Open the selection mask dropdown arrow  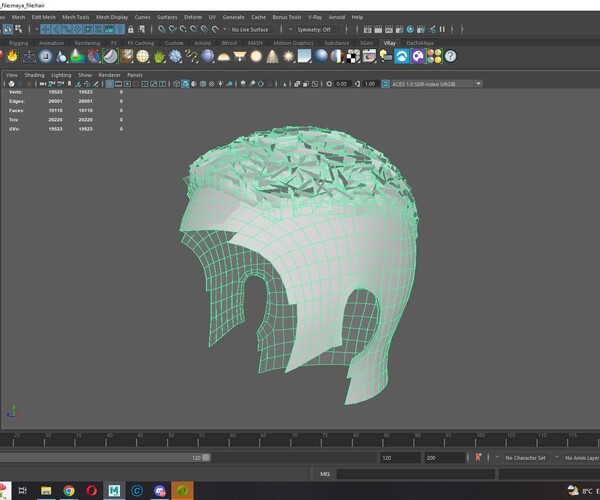coord(37,29)
